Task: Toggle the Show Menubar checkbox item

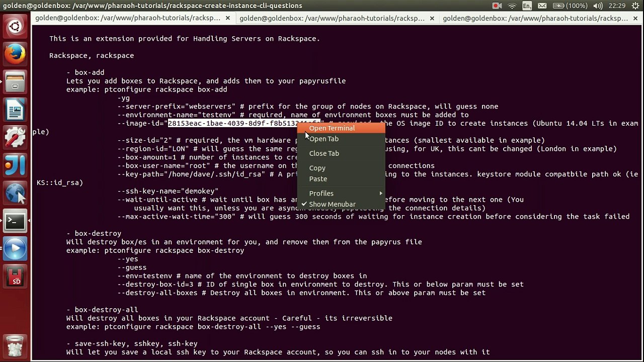Action: [x=342, y=205]
